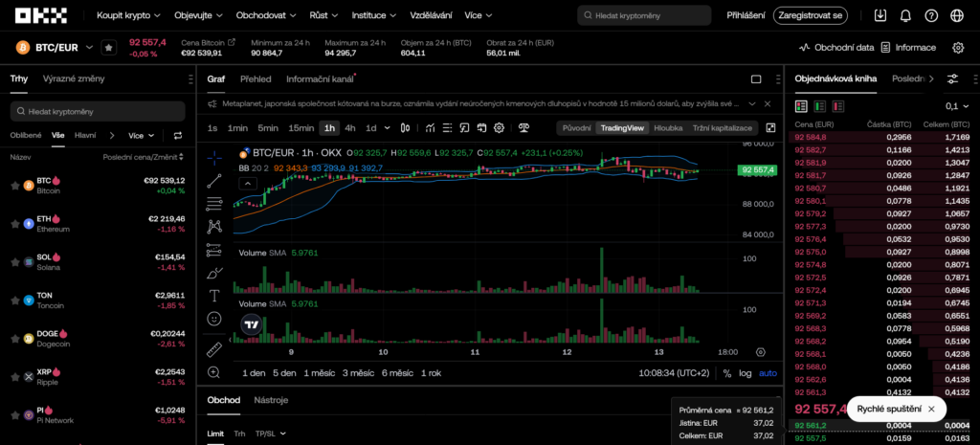Open the more timeframes dropdown arrow
The image size is (980, 445).
tap(388, 128)
